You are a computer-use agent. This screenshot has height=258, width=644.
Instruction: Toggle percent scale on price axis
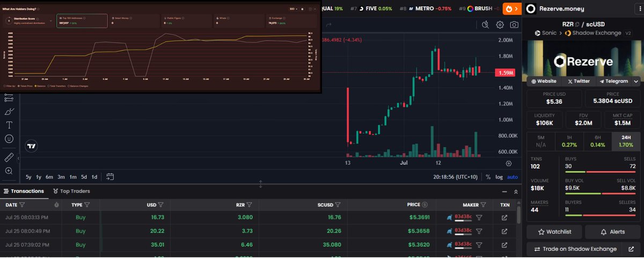[488, 177]
